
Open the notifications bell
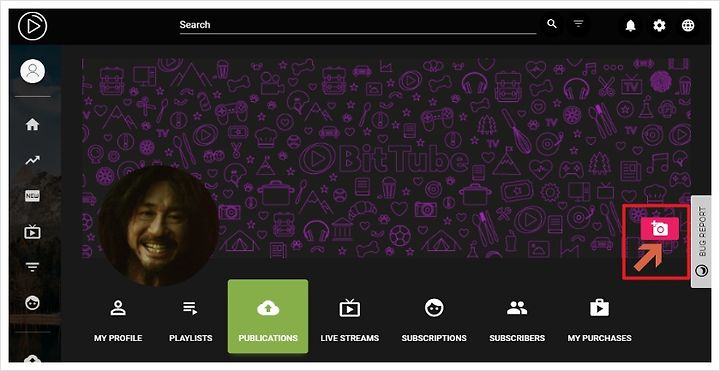[x=631, y=26]
